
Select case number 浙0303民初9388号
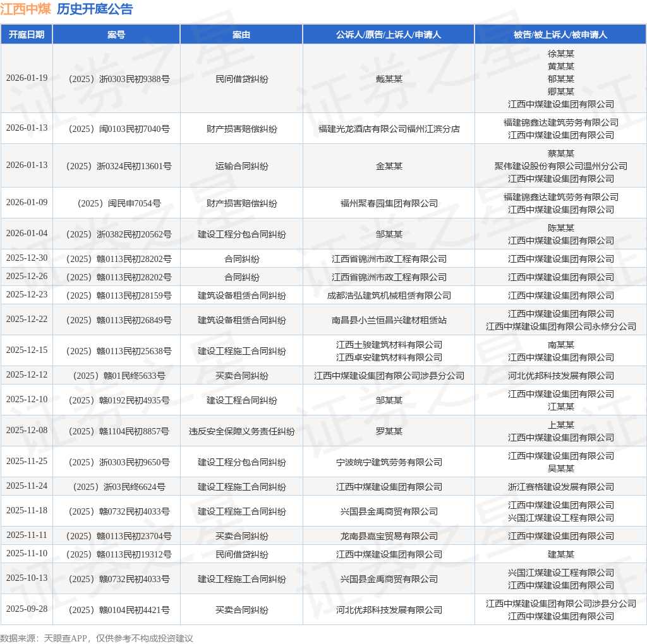119,79
